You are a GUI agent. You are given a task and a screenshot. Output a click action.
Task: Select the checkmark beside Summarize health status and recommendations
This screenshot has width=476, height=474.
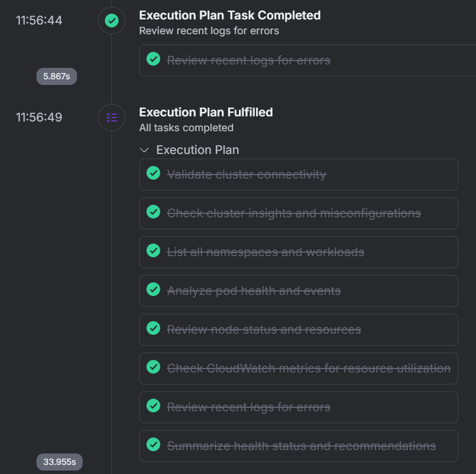pos(153,444)
